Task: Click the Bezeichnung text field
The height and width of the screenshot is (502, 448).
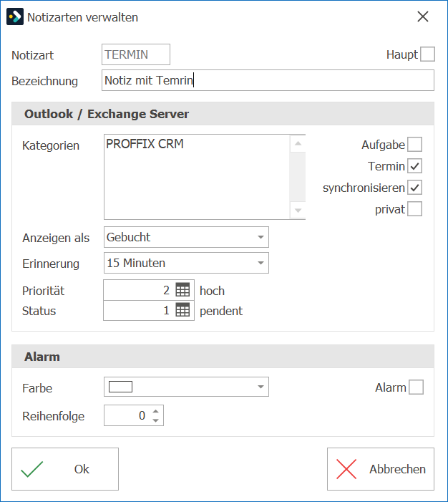Action: 268,80
